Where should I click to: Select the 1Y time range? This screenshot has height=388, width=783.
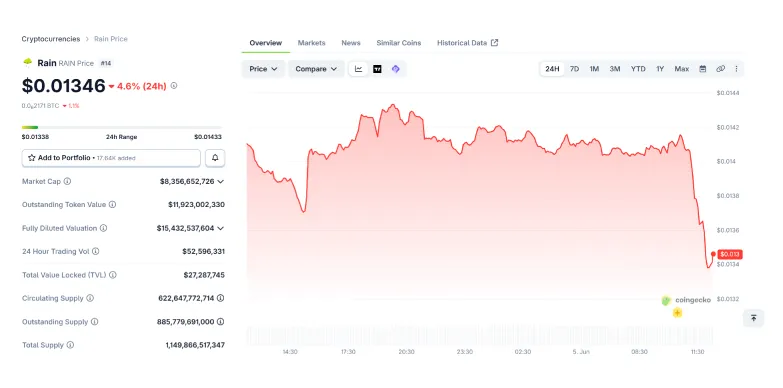click(660, 69)
